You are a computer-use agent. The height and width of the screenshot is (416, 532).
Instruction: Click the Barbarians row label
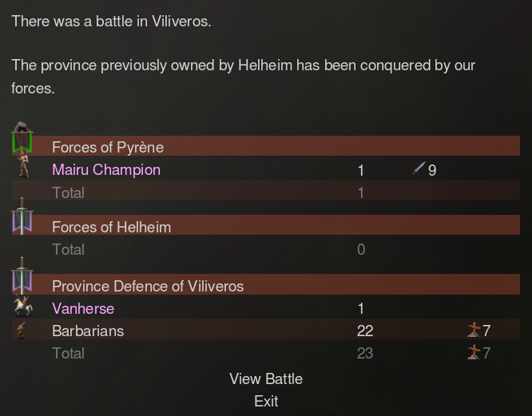point(88,331)
